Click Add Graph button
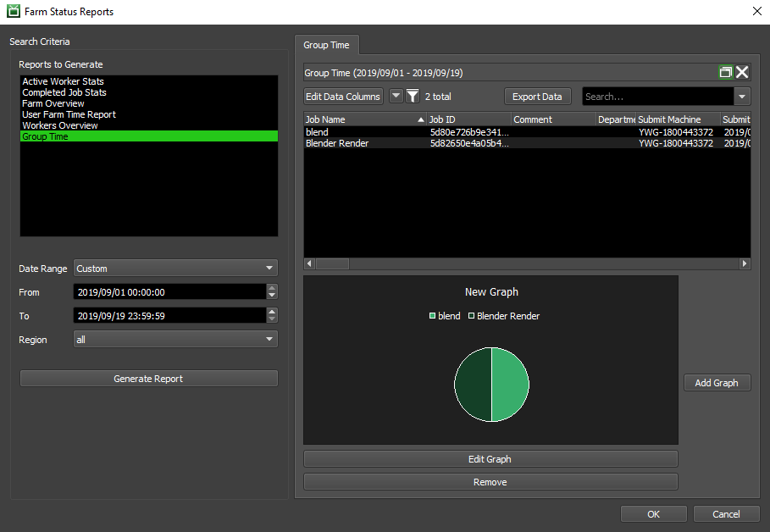This screenshot has height=532, width=770. pos(717,383)
